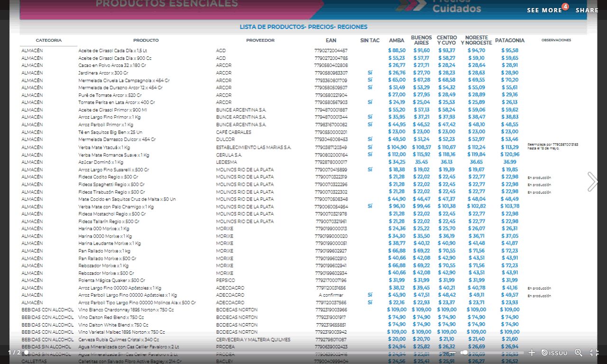Click the 'CERVECERIA Y MALTERIA QUILMES' provider
The width and height of the screenshot is (607, 364).
tap(253, 340)
